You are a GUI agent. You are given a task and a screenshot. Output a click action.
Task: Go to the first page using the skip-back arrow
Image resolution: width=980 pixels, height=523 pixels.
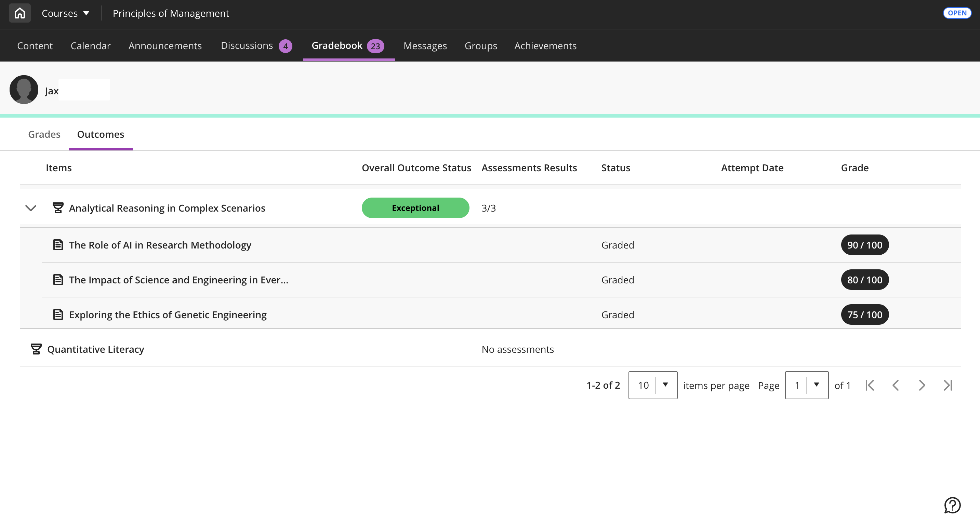(x=870, y=385)
